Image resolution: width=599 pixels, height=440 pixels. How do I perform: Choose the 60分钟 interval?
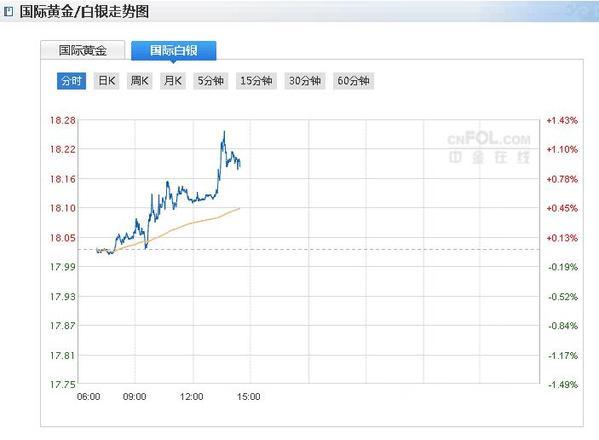(x=353, y=81)
